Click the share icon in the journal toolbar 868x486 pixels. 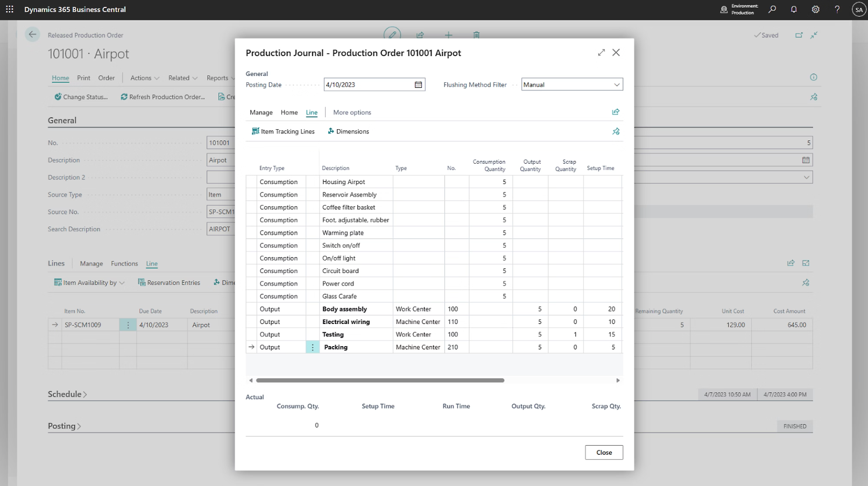tap(616, 112)
